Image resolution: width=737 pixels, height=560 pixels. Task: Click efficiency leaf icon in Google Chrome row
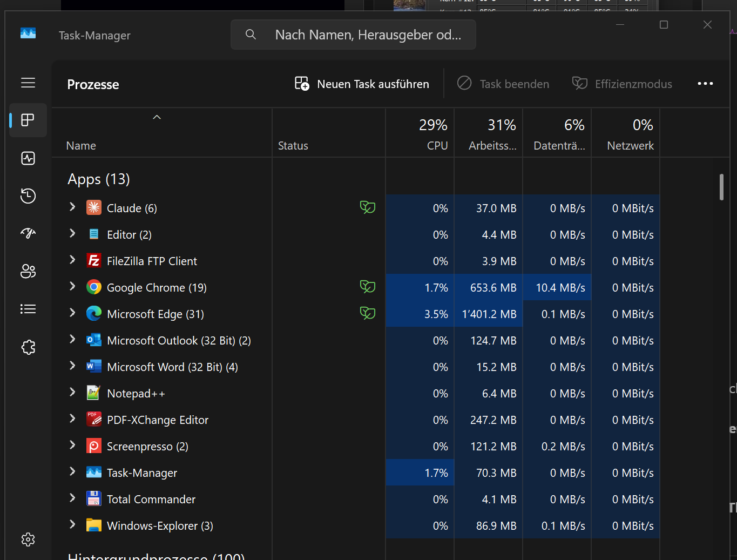[x=368, y=287]
